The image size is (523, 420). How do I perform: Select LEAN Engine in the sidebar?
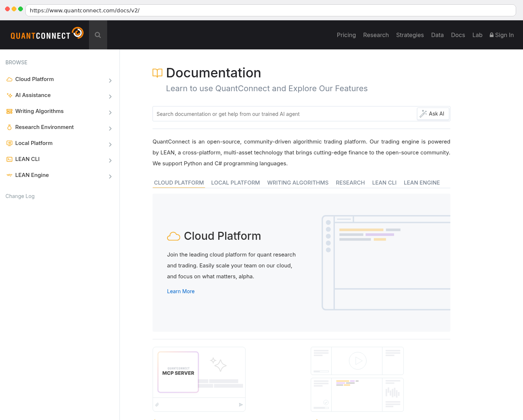coord(32,175)
